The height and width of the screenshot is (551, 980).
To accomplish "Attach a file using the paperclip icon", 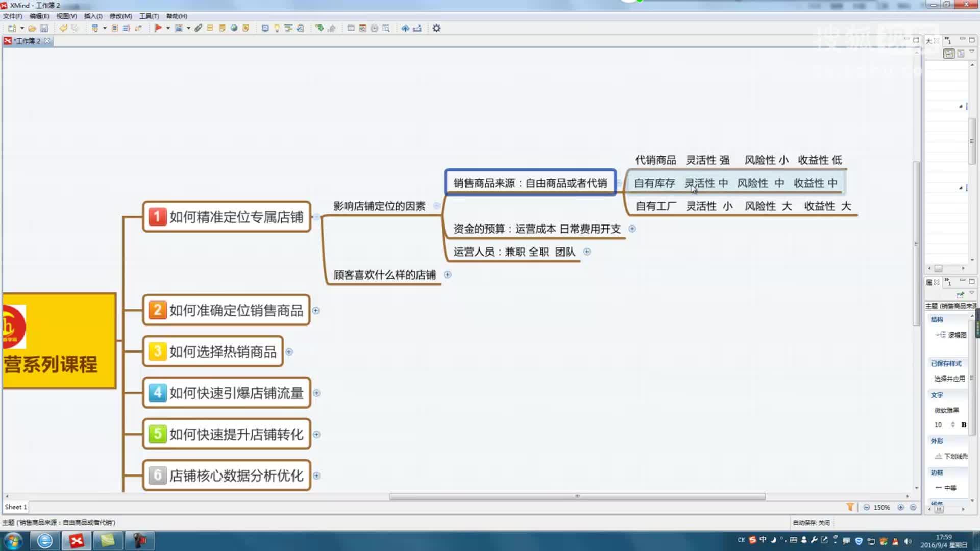I will click(198, 28).
